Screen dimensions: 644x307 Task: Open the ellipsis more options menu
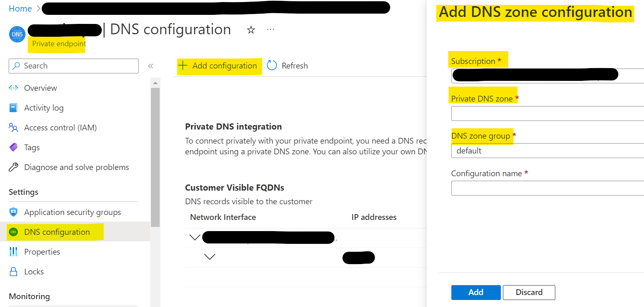pyautogui.click(x=271, y=30)
